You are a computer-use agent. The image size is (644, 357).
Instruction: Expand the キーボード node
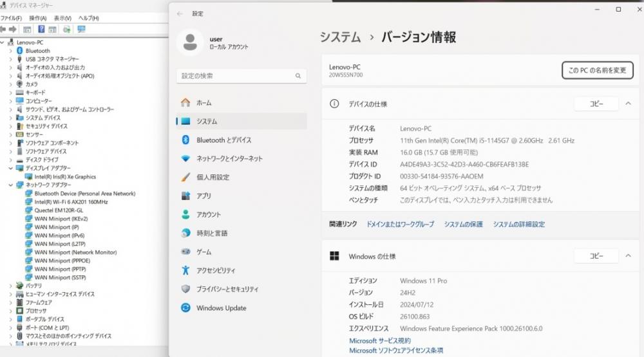11,93
